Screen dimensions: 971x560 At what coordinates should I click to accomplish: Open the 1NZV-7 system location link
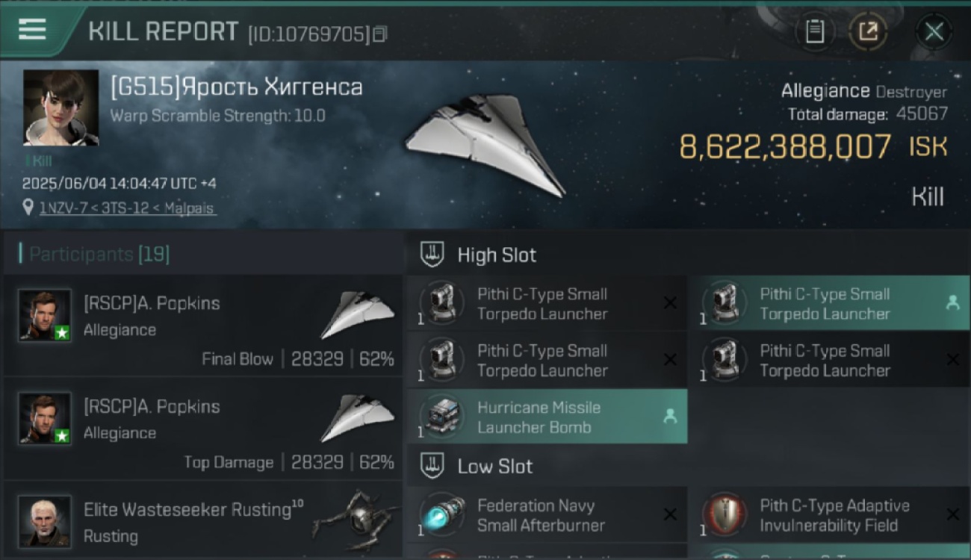pyautogui.click(x=128, y=209)
